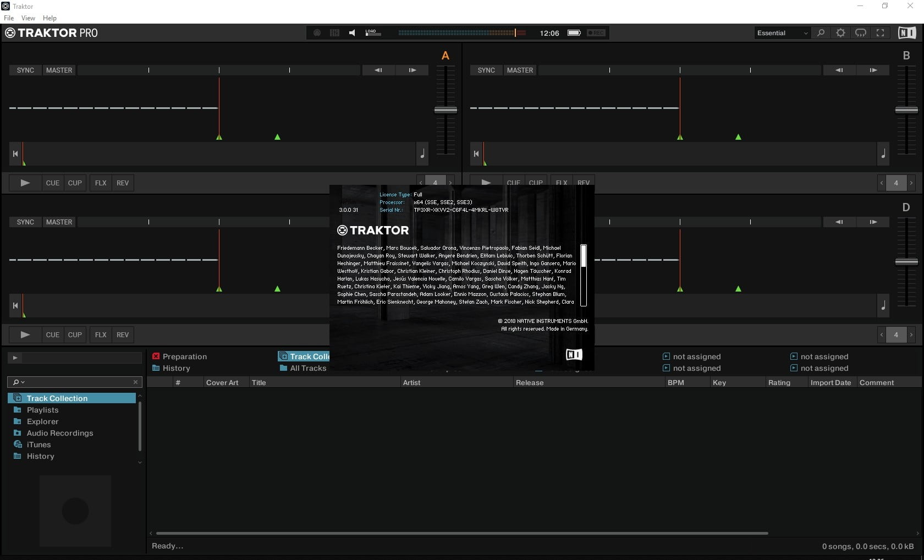Open Preparation favorite playlist
924x560 pixels.
(180, 356)
